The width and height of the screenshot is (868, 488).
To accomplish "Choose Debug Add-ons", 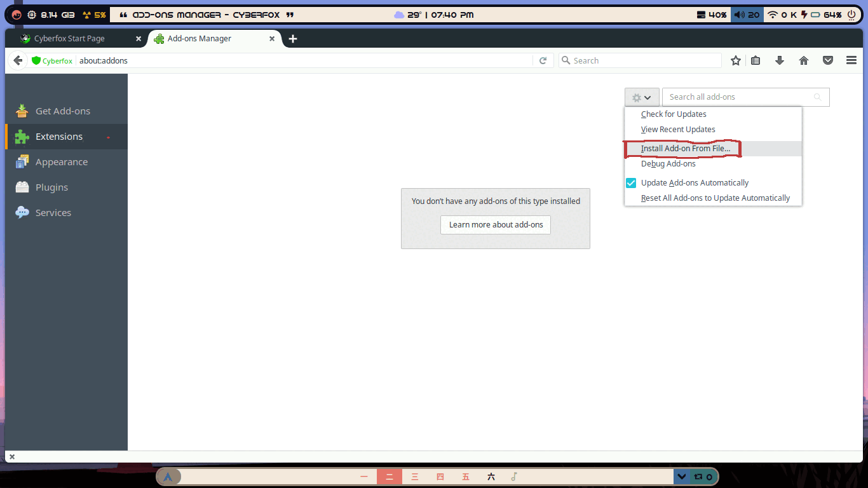I will point(713,164).
